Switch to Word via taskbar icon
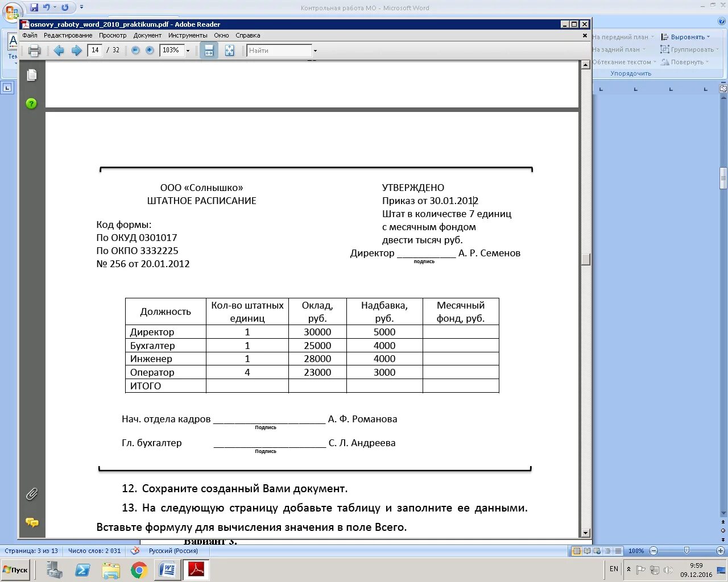Image resolution: width=728 pixels, height=582 pixels. point(168,570)
